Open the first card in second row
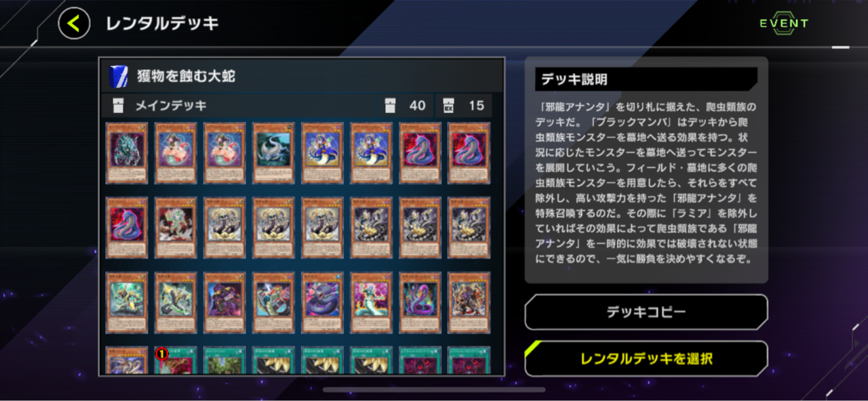The image size is (868, 401). pos(127,228)
